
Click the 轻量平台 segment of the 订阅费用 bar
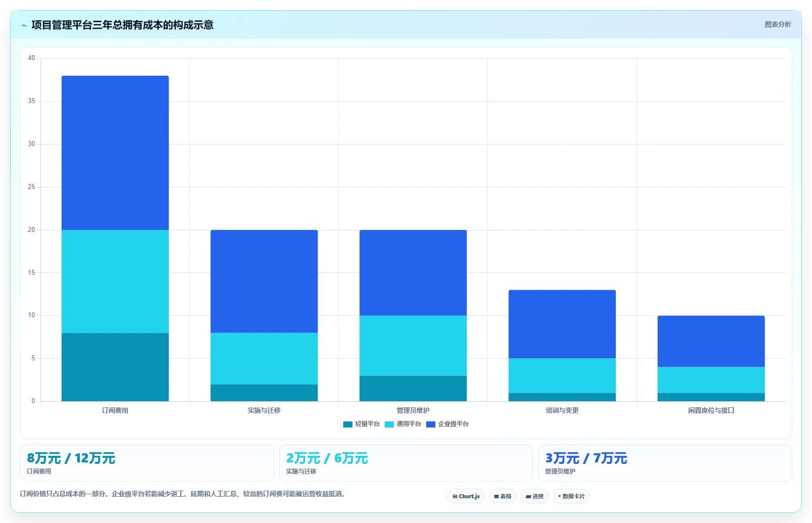pyautogui.click(x=115, y=367)
